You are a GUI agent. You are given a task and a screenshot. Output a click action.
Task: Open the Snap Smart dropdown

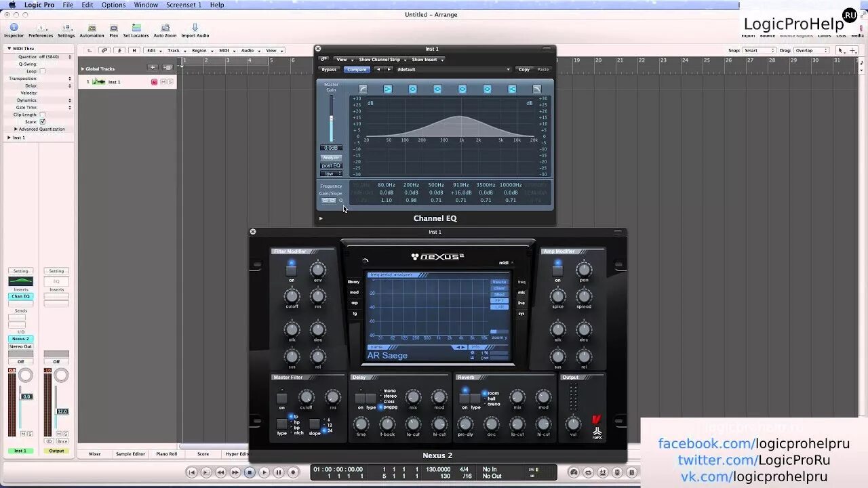[x=759, y=50]
